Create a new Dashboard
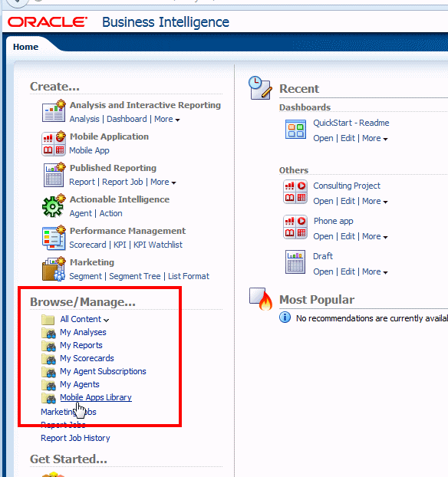Viewport: 448px width, 477px height. (x=127, y=119)
